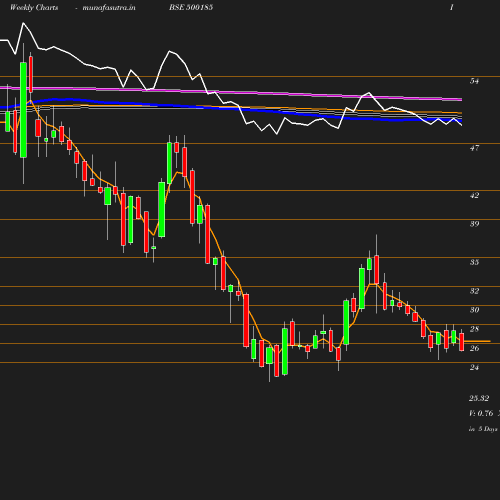
Task: Click the price axis label 42
Action: point(474,195)
